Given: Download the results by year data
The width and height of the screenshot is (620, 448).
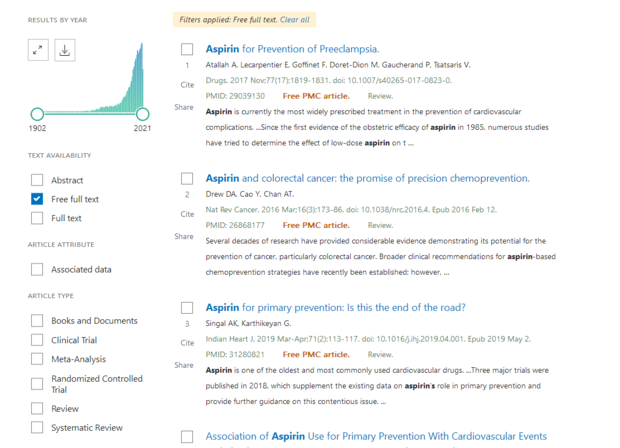Looking at the screenshot, I should pos(65,50).
